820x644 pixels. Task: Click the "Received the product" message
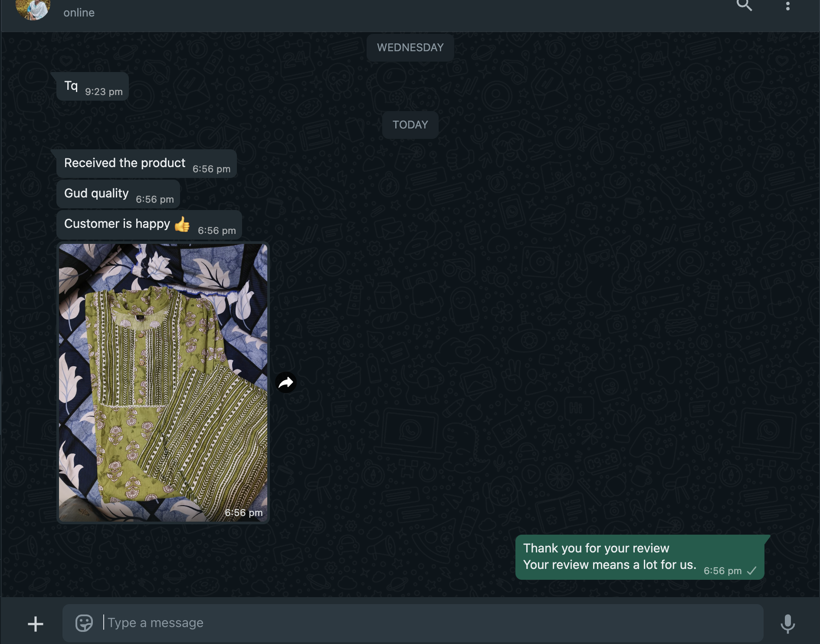pos(125,163)
